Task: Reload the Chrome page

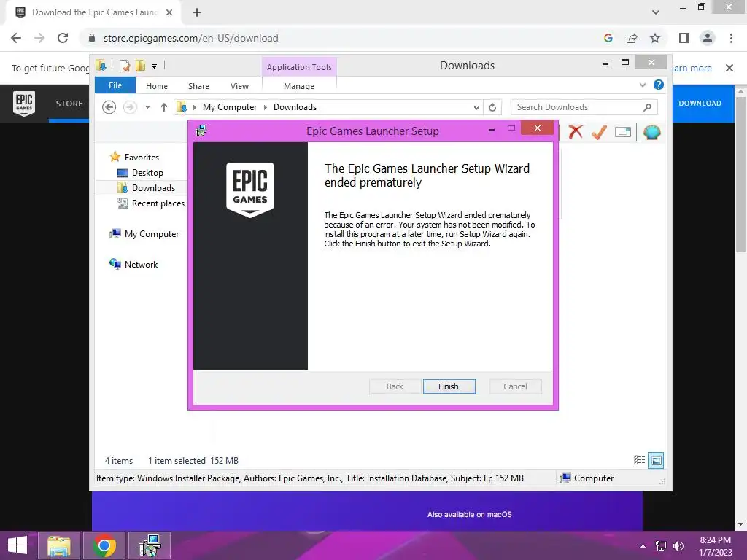Action: point(63,38)
